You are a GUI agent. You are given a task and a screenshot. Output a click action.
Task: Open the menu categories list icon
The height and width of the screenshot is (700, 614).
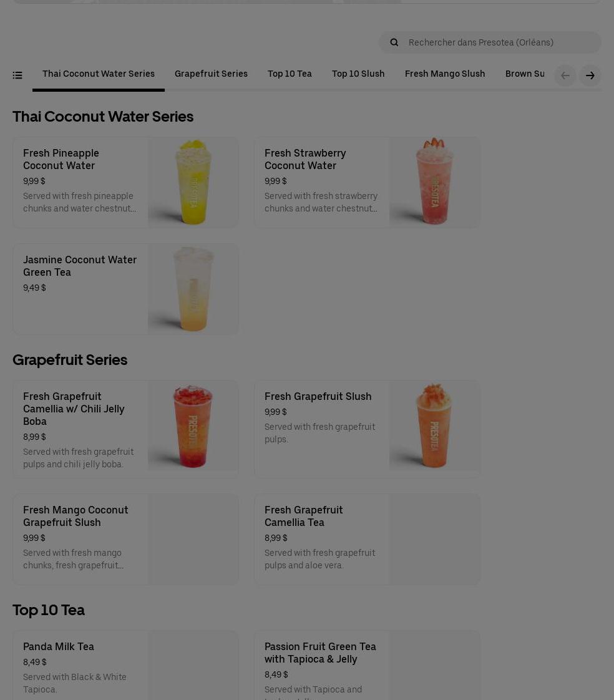click(17, 75)
